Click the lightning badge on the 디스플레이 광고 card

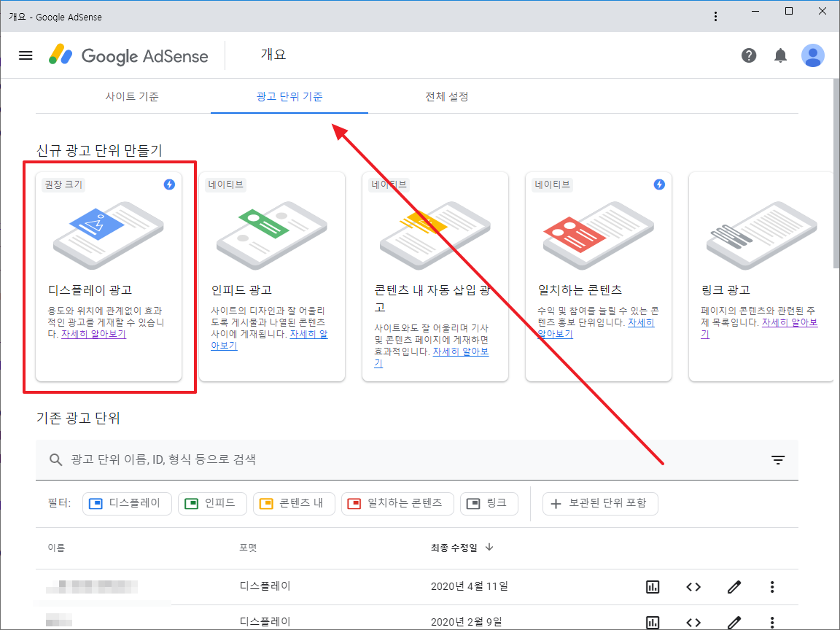pos(169,184)
